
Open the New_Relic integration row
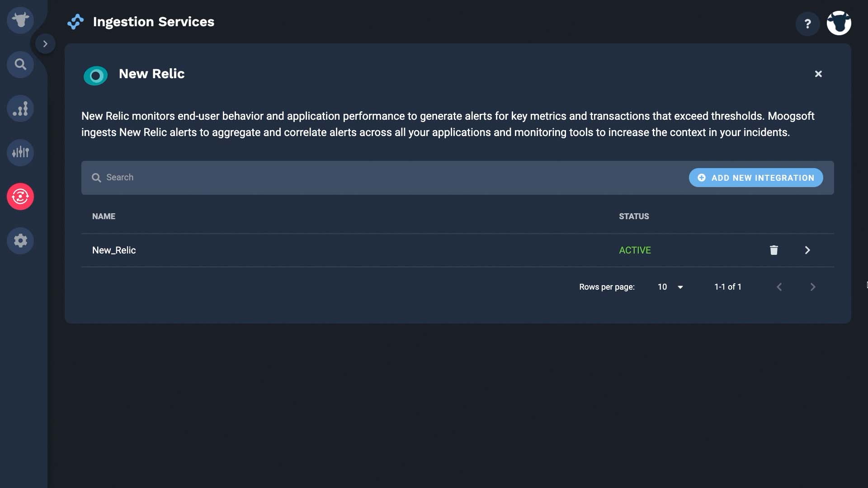pos(458,250)
